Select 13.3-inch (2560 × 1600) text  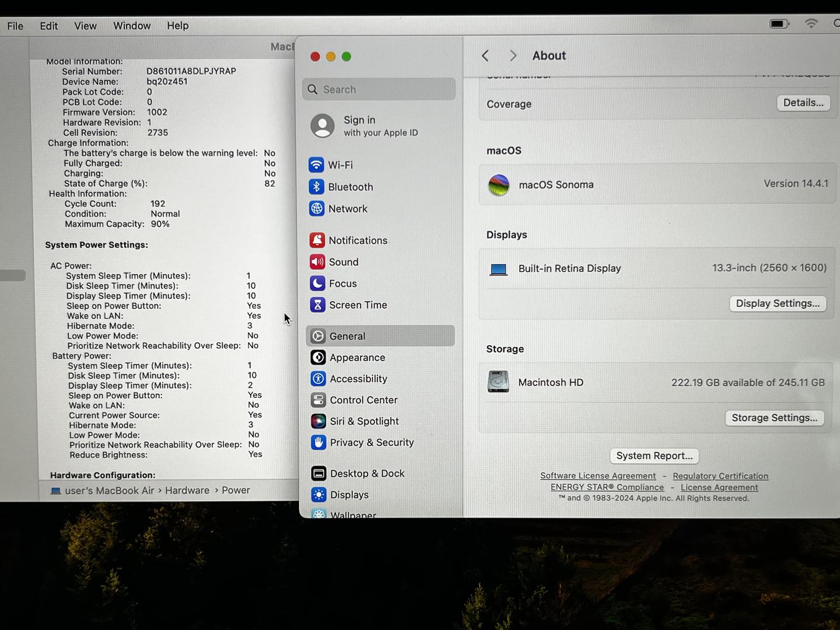[769, 268]
